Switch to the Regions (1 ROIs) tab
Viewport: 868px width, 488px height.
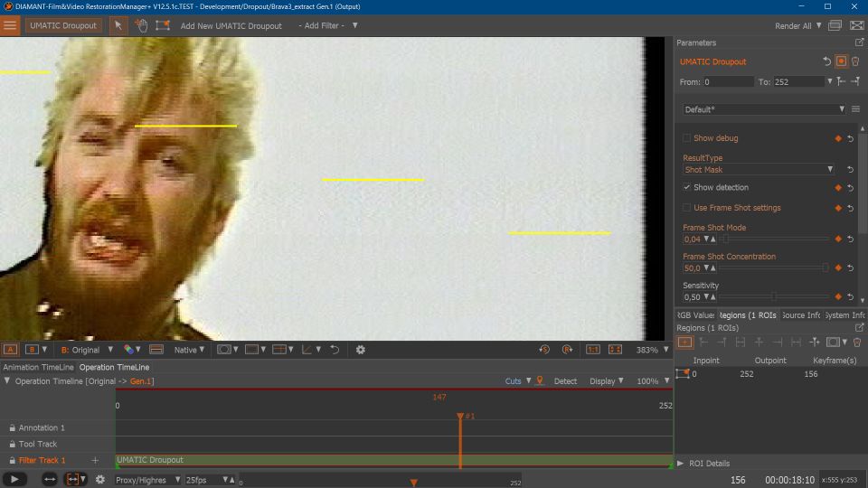pos(749,315)
